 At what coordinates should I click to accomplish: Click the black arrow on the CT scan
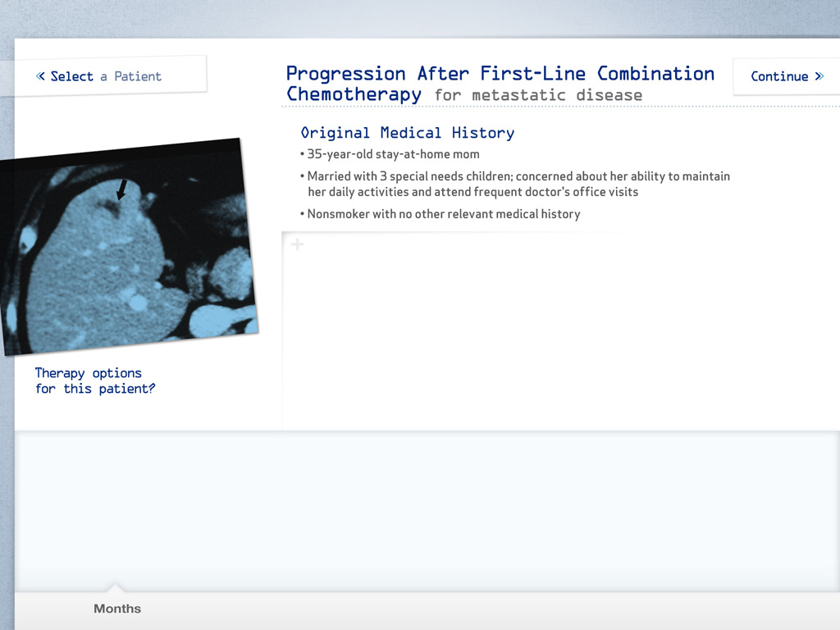point(121,189)
